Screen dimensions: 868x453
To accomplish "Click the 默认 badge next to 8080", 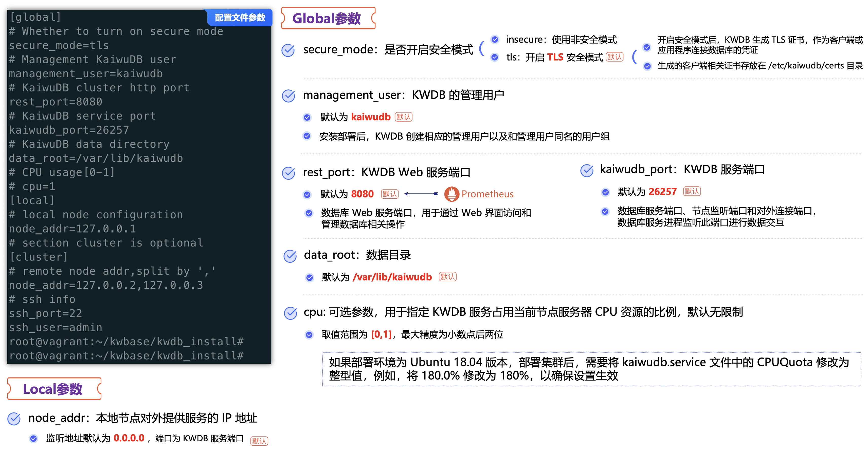I will [x=390, y=194].
